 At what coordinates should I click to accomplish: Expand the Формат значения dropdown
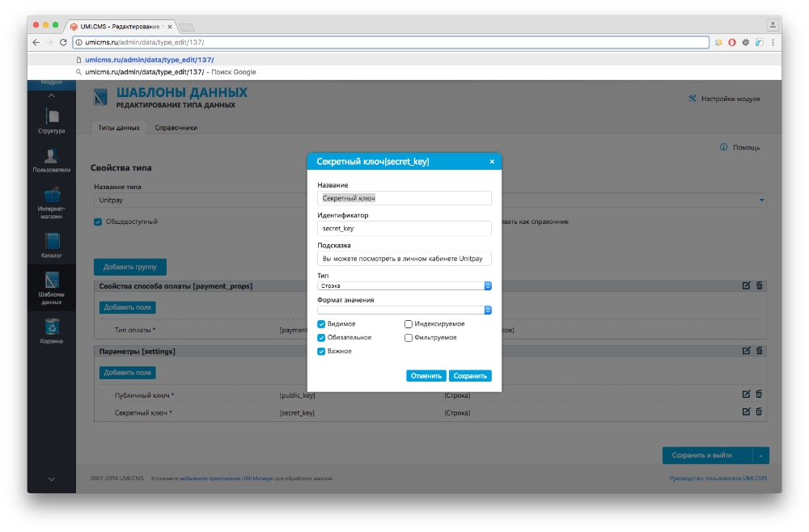pyautogui.click(x=404, y=310)
